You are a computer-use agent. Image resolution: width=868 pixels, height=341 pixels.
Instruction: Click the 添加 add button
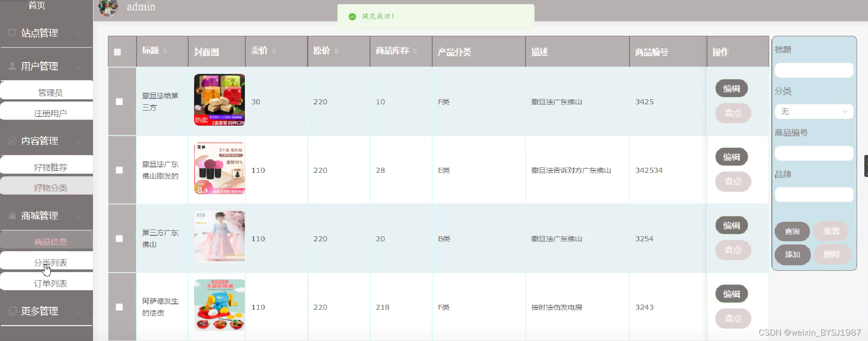pos(792,254)
